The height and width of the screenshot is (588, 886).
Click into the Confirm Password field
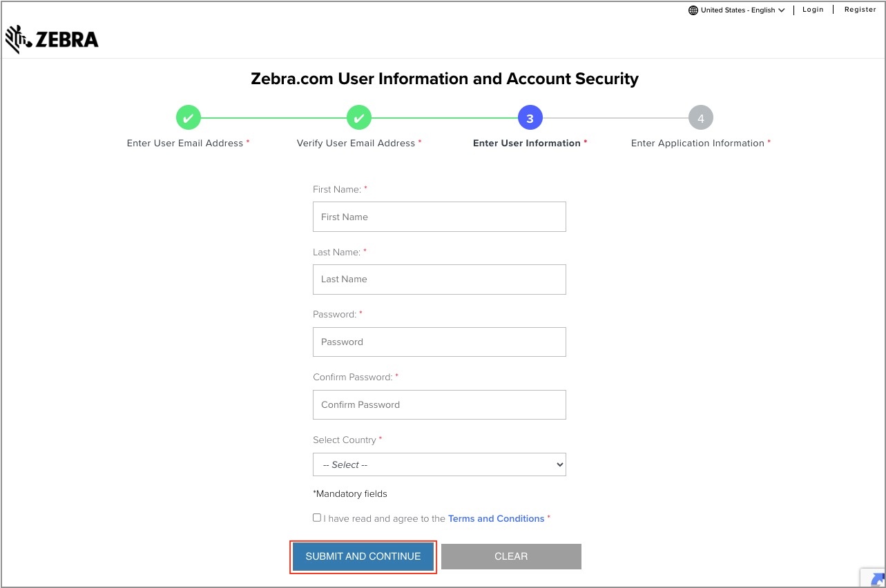click(439, 405)
